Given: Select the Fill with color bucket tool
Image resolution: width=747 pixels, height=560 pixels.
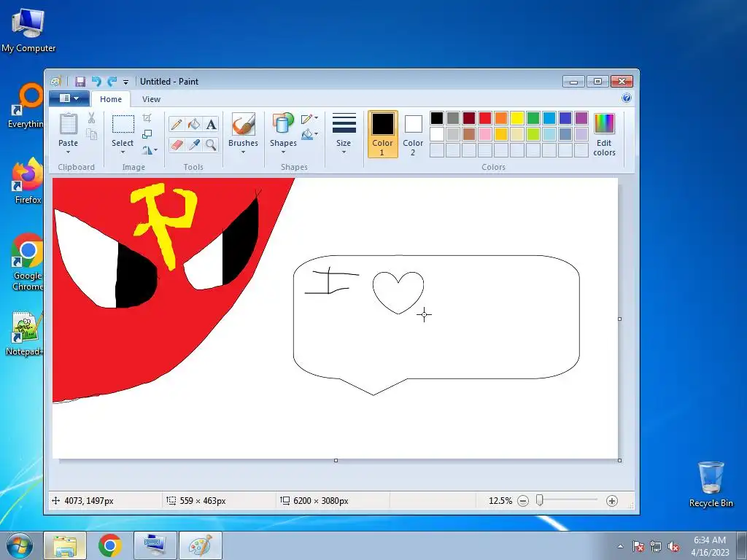Looking at the screenshot, I should pos(194,124).
